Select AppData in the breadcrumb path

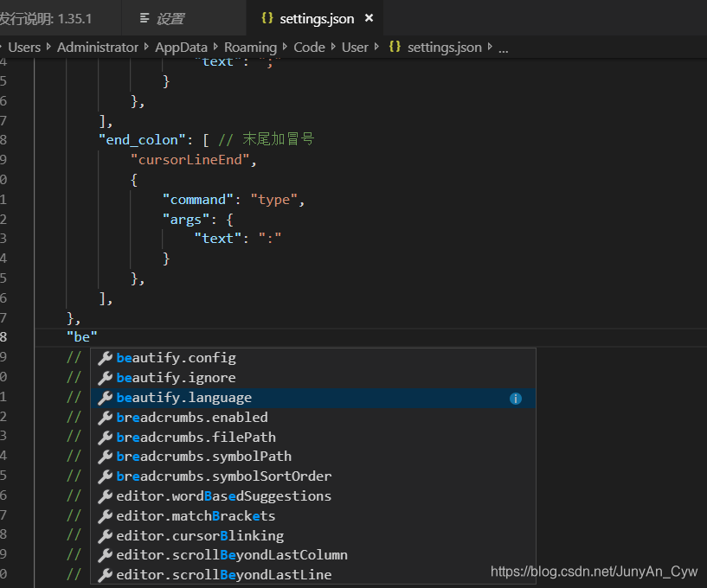(x=180, y=48)
